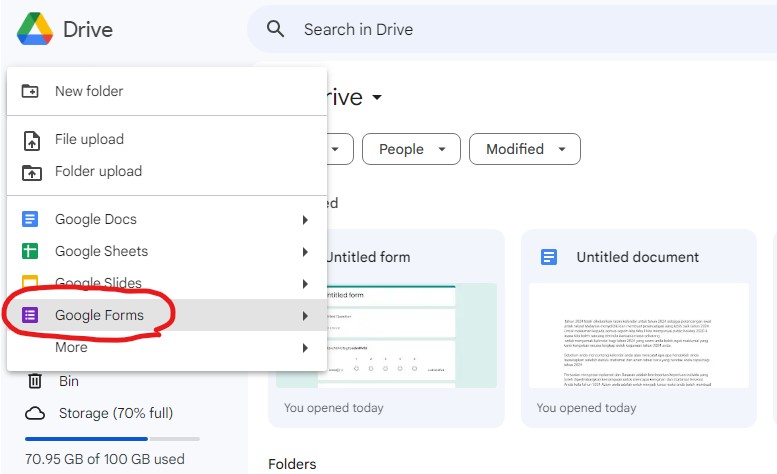Click the blue Google Docs icon
Image resolution: width=777 pixels, height=474 pixels.
[31, 220]
